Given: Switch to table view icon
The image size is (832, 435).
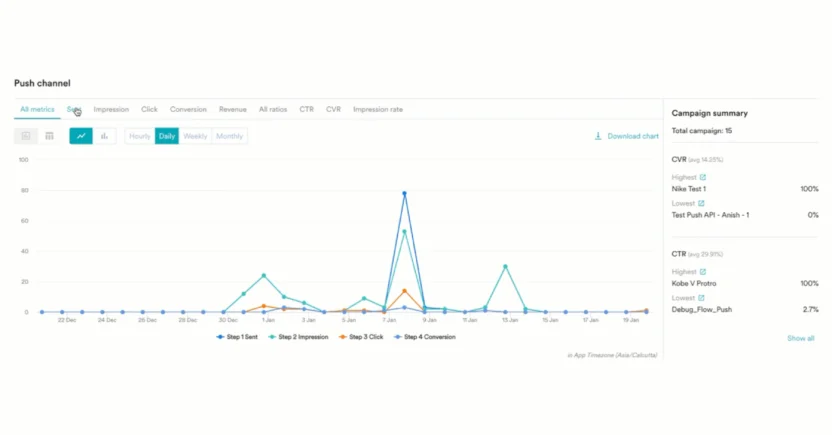Looking at the screenshot, I should [x=49, y=136].
